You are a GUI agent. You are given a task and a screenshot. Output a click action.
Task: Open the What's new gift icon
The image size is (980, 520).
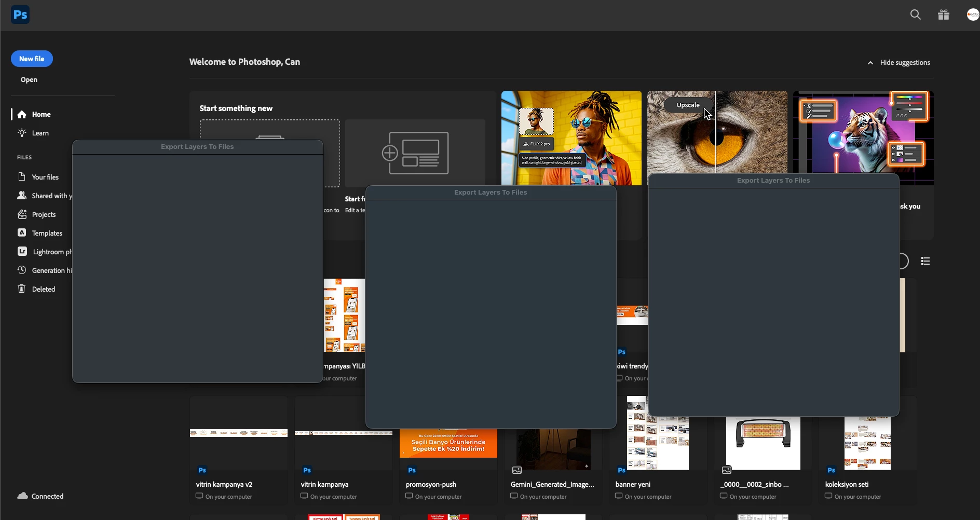(x=944, y=15)
